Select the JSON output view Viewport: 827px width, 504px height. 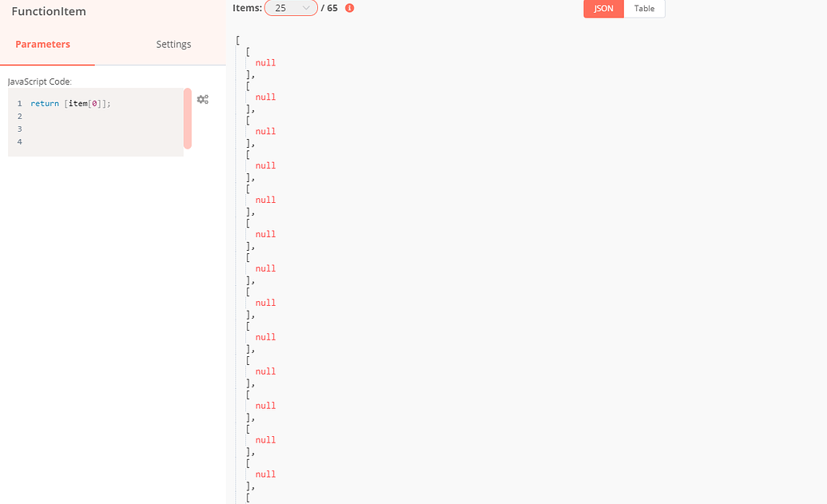[x=602, y=9]
